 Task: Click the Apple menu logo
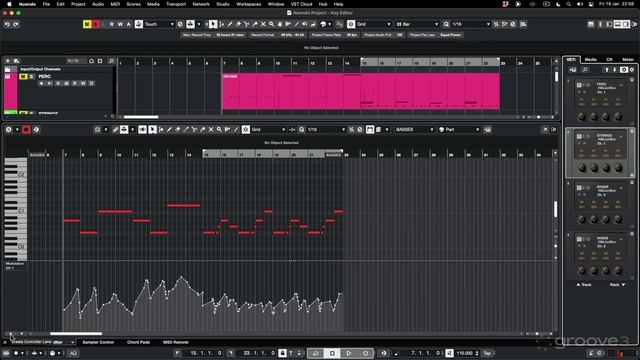point(9,4)
